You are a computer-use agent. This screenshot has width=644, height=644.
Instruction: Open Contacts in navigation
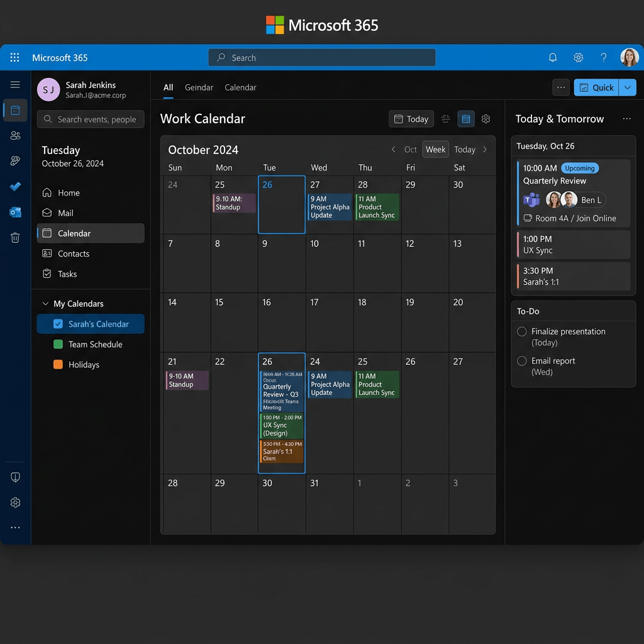tap(91, 253)
